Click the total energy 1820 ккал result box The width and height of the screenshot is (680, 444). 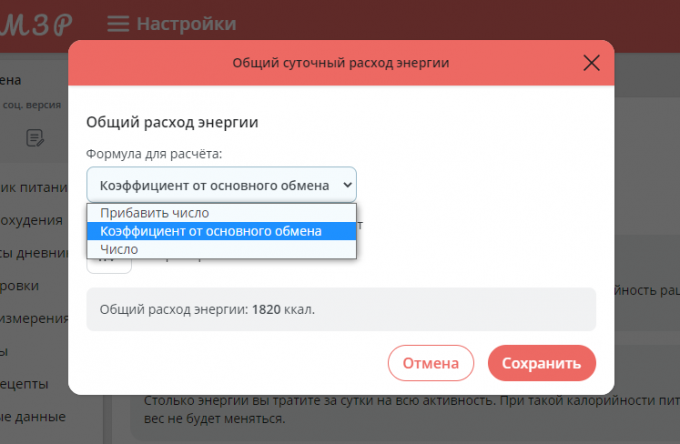pos(341,310)
